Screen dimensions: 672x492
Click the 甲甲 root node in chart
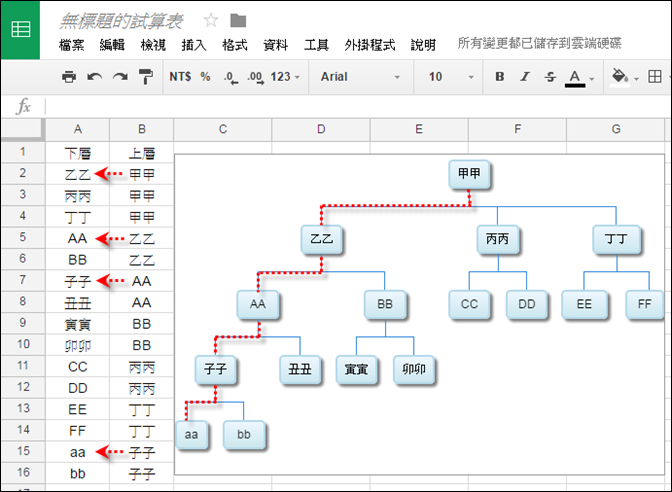[469, 174]
